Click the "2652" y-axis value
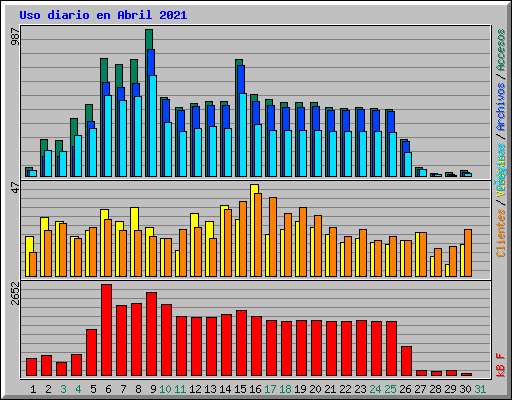 tap(15, 293)
